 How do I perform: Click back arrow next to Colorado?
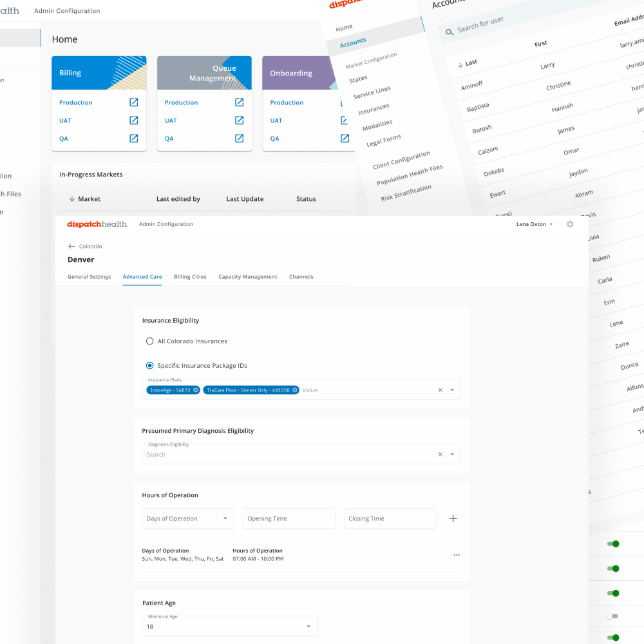coord(71,247)
